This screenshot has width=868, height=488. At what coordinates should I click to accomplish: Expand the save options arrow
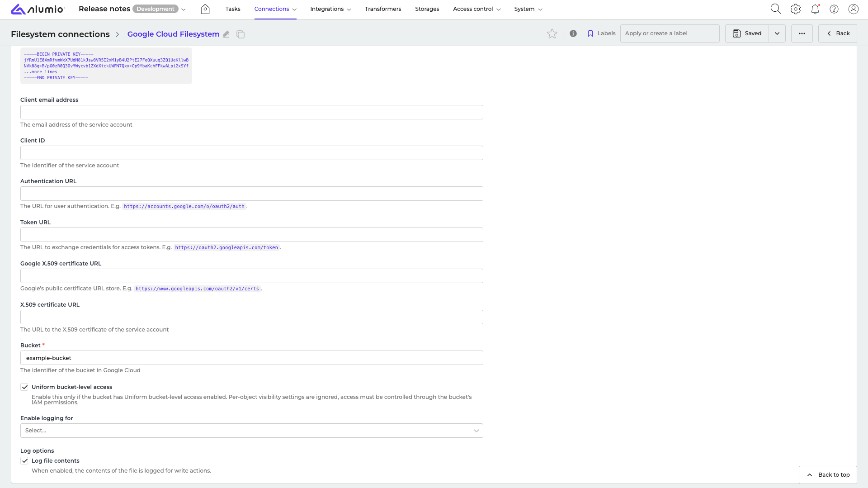click(777, 33)
